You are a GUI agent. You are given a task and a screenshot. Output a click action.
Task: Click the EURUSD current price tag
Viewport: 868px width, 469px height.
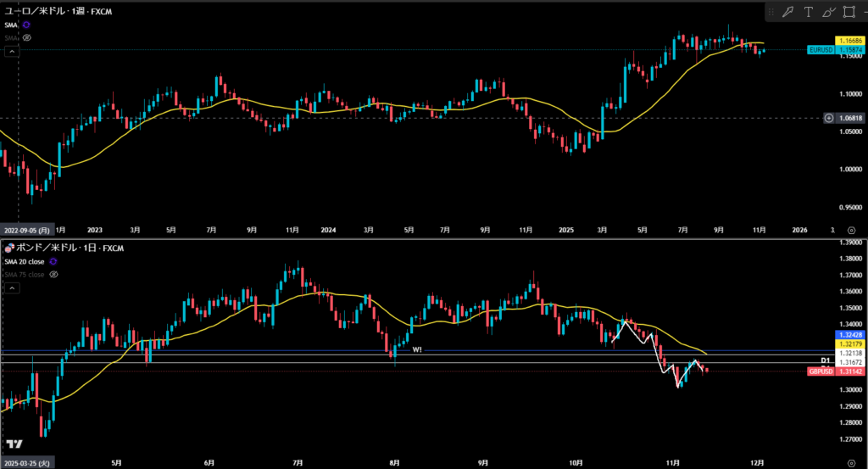tap(835, 50)
